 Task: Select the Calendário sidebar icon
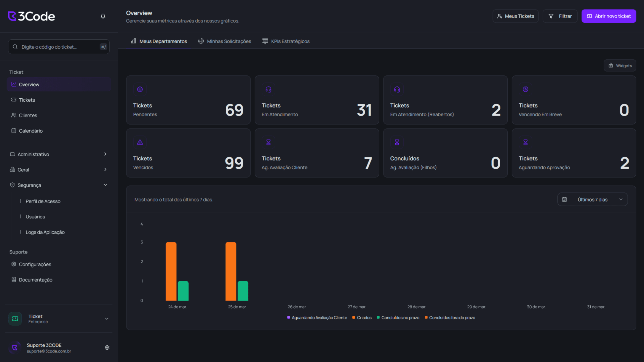click(13, 130)
